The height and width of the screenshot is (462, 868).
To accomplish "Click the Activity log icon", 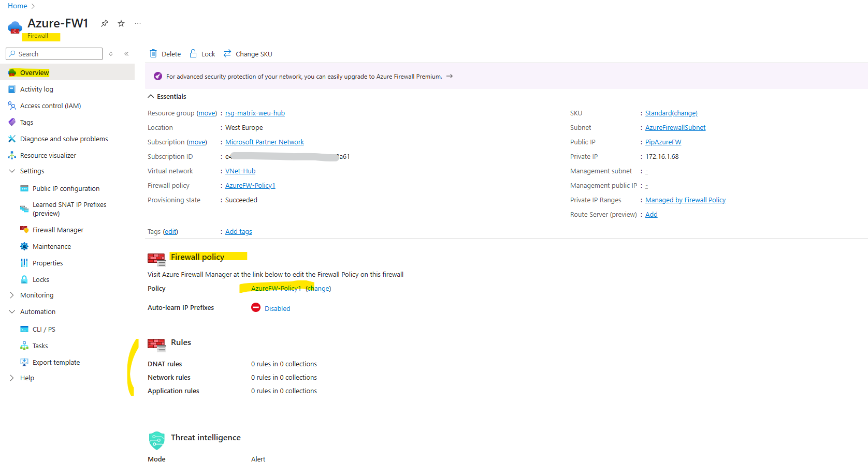I will point(12,89).
